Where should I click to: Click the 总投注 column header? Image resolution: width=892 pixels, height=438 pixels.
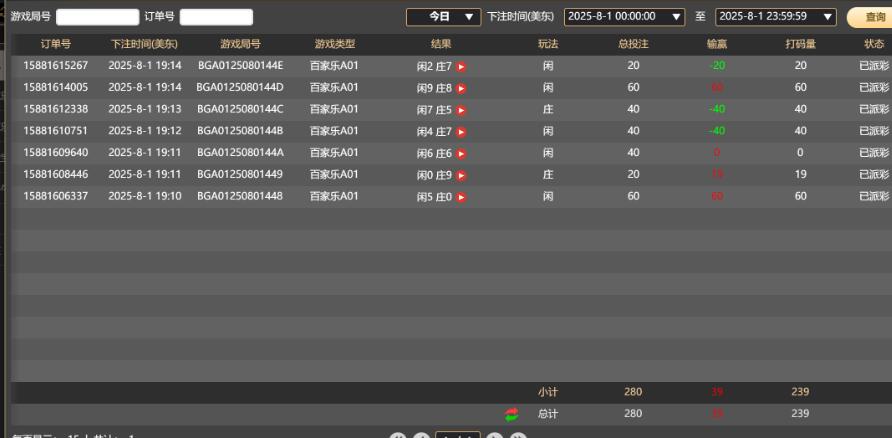click(x=633, y=44)
